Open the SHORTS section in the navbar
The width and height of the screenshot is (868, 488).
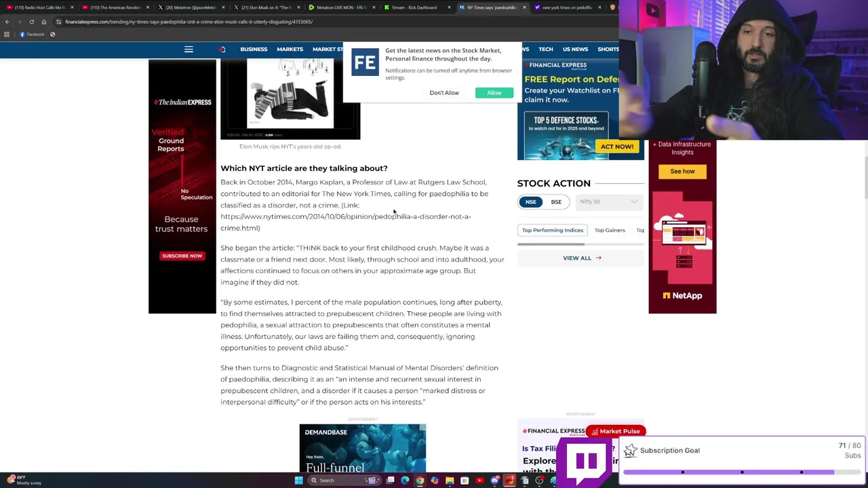pyautogui.click(x=608, y=49)
